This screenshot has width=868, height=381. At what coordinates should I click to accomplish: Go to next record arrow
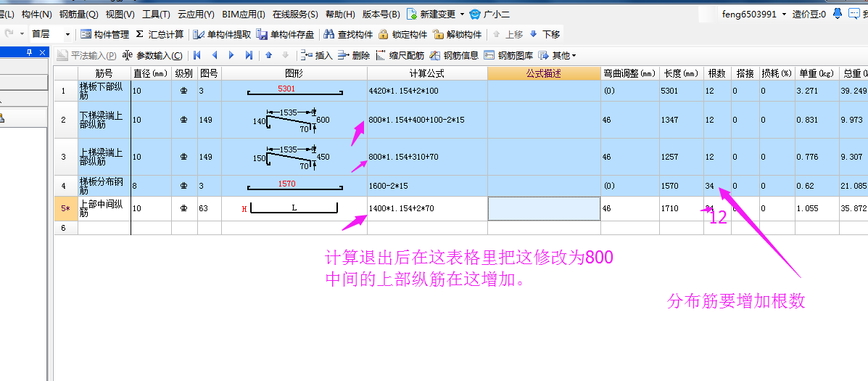pyautogui.click(x=232, y=55)
